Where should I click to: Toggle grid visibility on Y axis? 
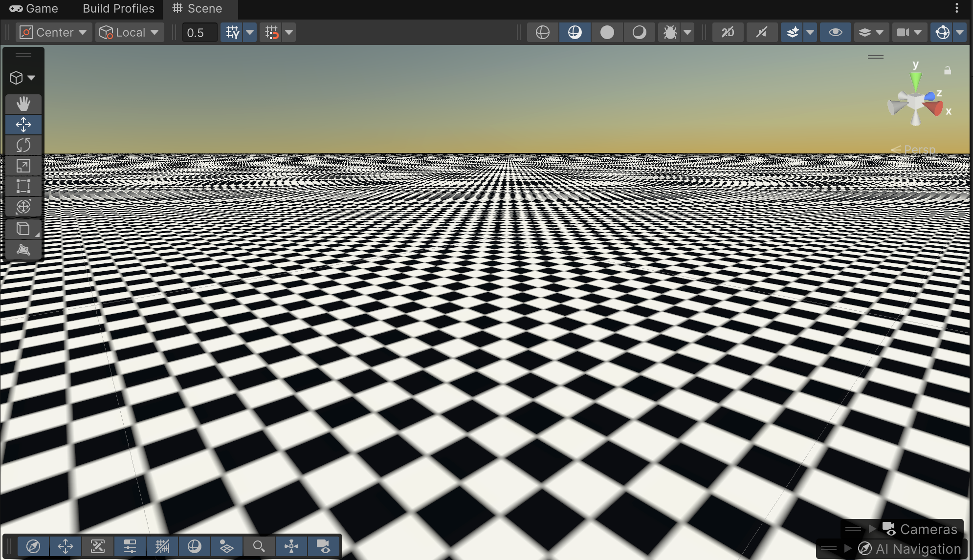232,32
